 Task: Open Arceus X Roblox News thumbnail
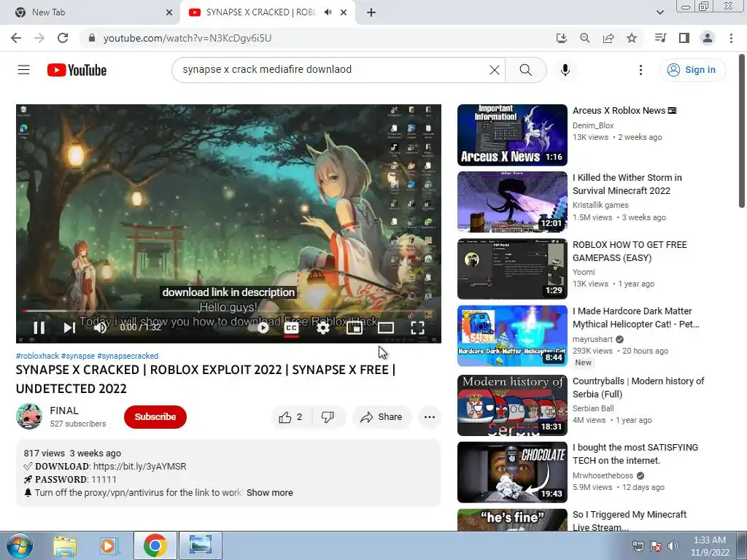512,135
